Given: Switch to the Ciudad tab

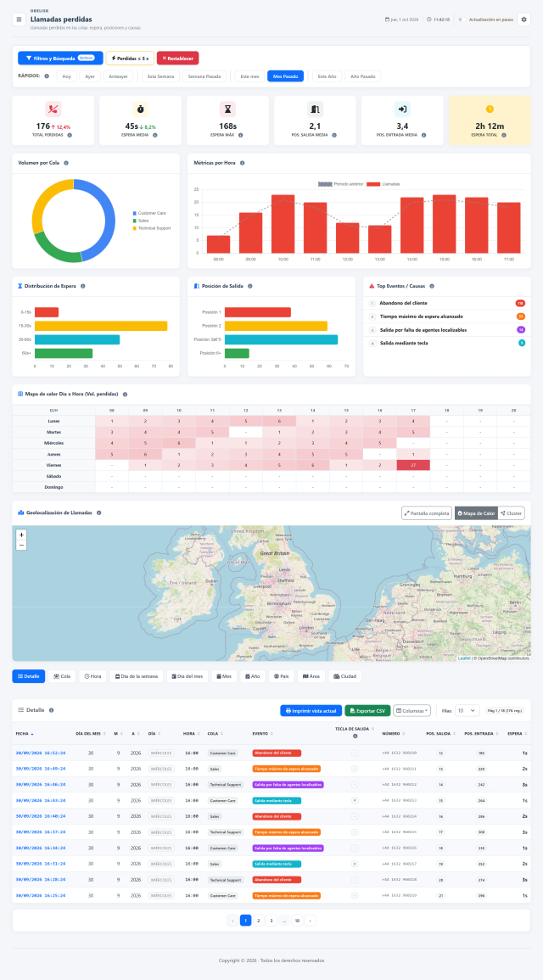Looking at the screenshot, I should point(345,676).
